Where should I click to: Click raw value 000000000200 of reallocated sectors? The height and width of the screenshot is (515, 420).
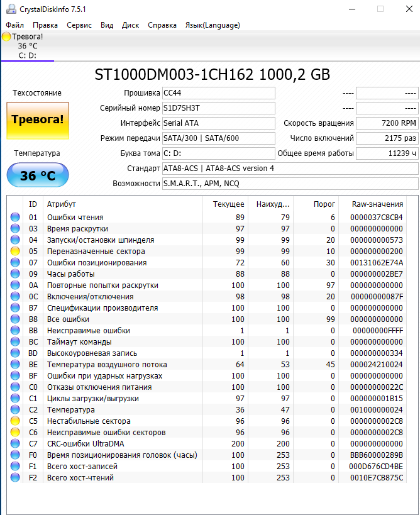(x=377, y=252)
